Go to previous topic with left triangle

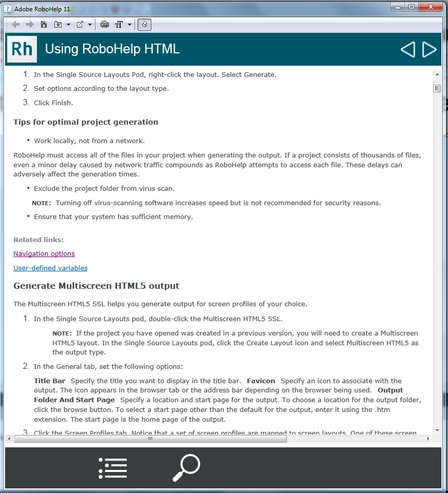pyautogui.click(x=408, y=49)
